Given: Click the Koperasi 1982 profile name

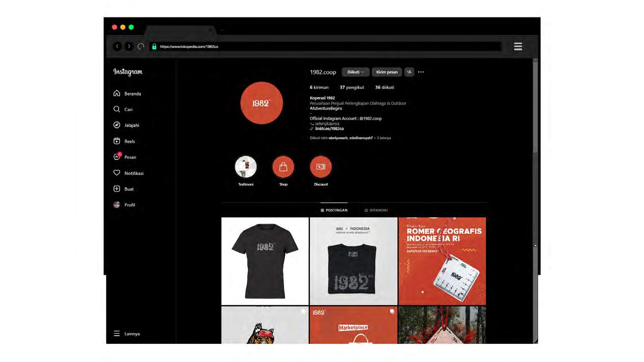Looking at the screenshot, I should click(322, 98).
